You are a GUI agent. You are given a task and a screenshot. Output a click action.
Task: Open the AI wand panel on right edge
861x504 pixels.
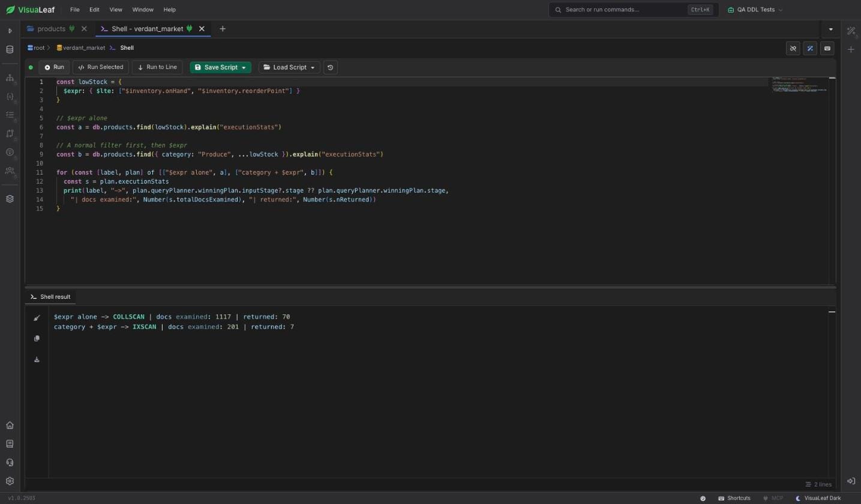click(851, 31)
